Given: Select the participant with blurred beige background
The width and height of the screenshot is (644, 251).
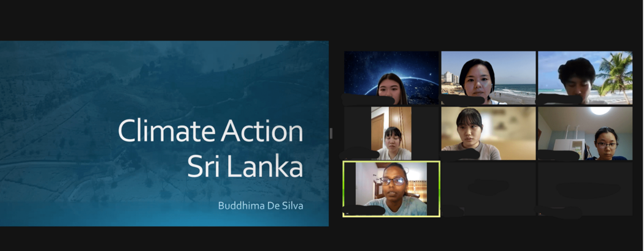Looking at the screenshot, I should [x=488, y=133].
